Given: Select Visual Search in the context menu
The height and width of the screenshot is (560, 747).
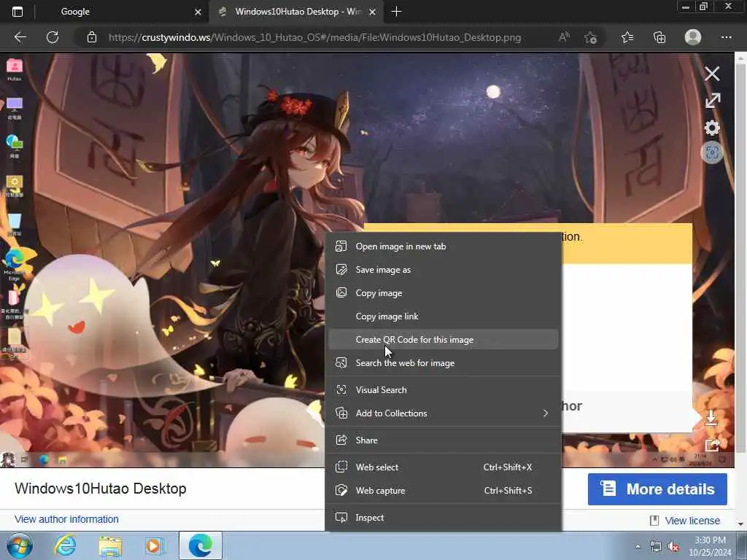Looking at the screenshot, I should (x=443, y=390).
